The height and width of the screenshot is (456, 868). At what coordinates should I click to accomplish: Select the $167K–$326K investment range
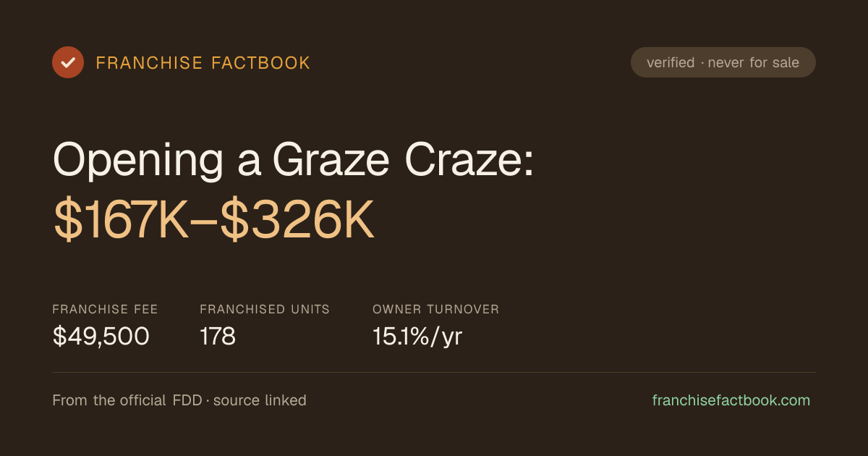point(214,221)
